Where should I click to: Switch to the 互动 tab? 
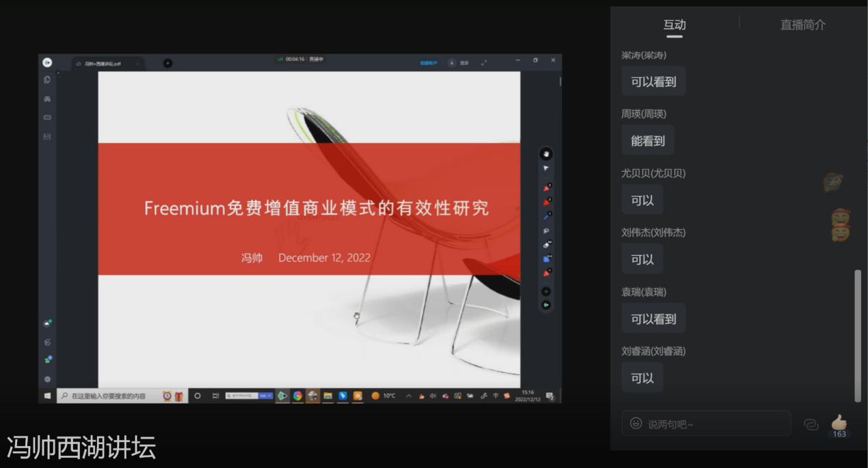[674, 25]
